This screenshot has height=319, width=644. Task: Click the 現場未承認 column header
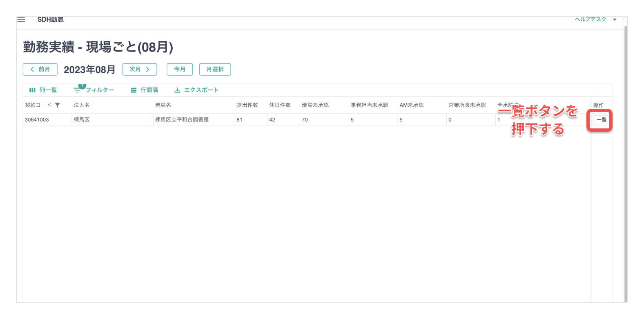coord(315,105)
